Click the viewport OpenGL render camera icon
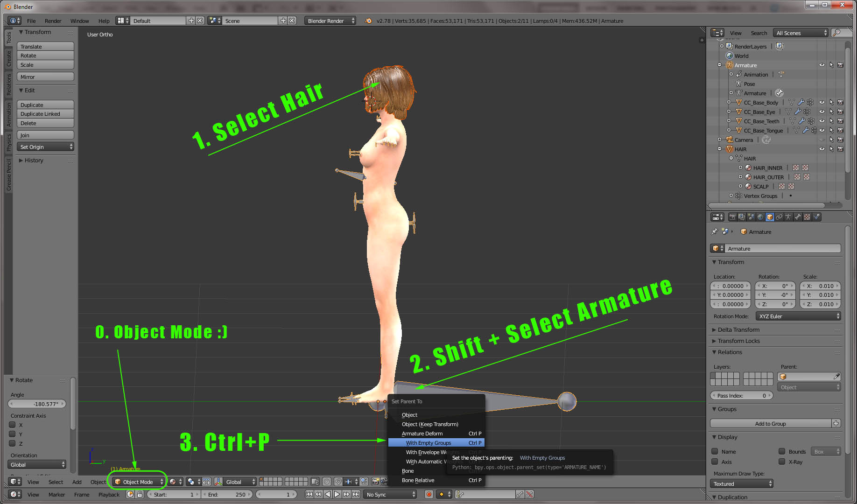This screenshot has width=857, height=504. coord(375,482)
